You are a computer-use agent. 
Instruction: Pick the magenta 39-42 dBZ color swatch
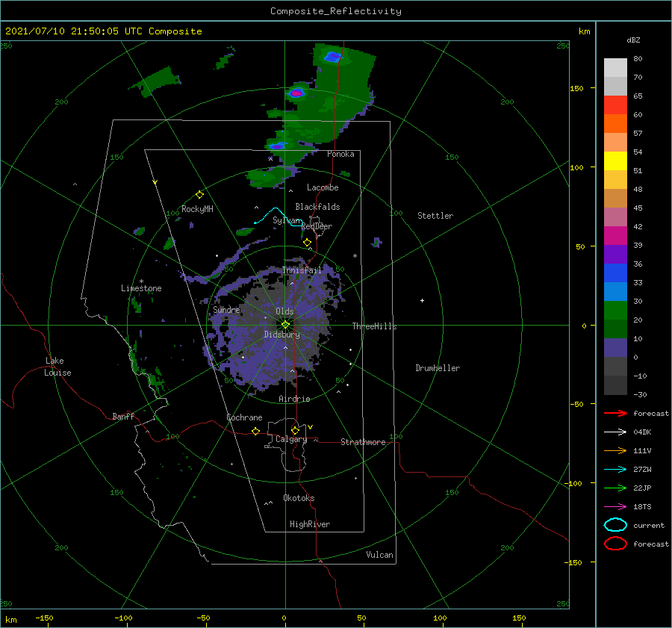point(615,235)
